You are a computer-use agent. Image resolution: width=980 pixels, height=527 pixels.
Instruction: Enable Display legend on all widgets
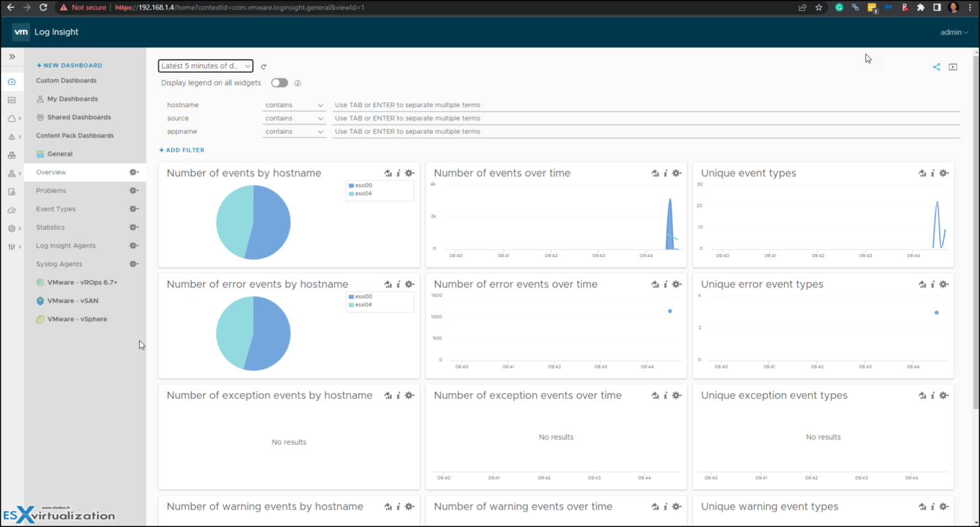279,82
